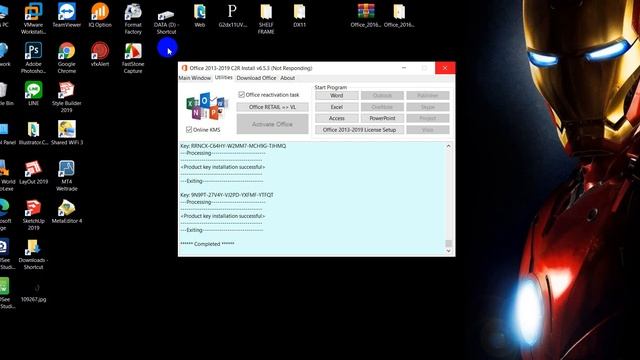The height and width of the screenshot is (360, 640).
Task: Click the Office logo in title bar
Action: [x=184, y=68]
